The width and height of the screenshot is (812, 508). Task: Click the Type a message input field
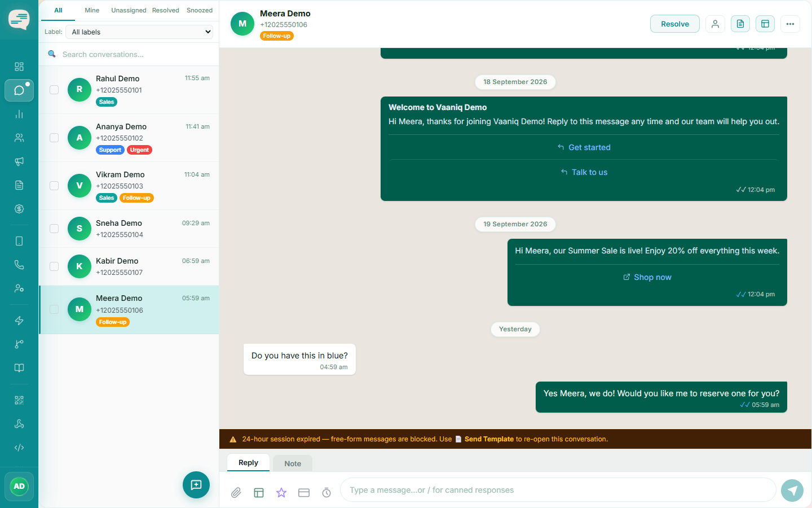click(x=558, y=490)
